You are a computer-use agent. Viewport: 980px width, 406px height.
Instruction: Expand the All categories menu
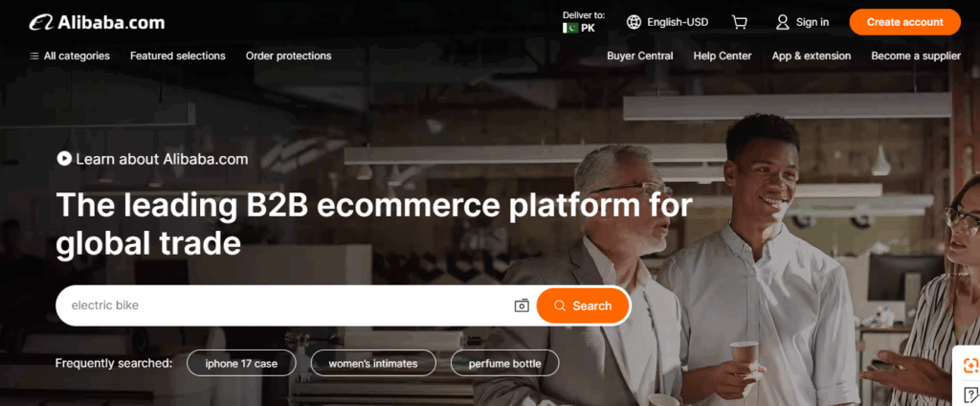tap(69, 56)
